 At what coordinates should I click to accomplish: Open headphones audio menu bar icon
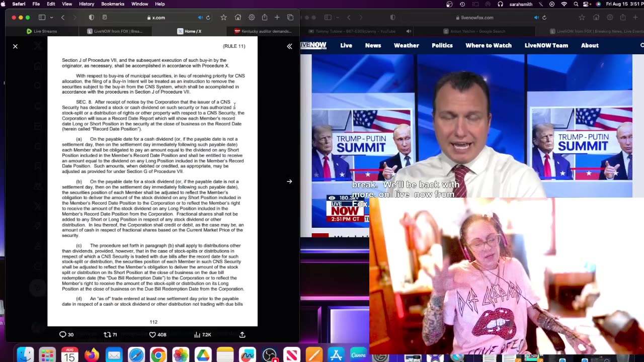[x=500, y=4]
